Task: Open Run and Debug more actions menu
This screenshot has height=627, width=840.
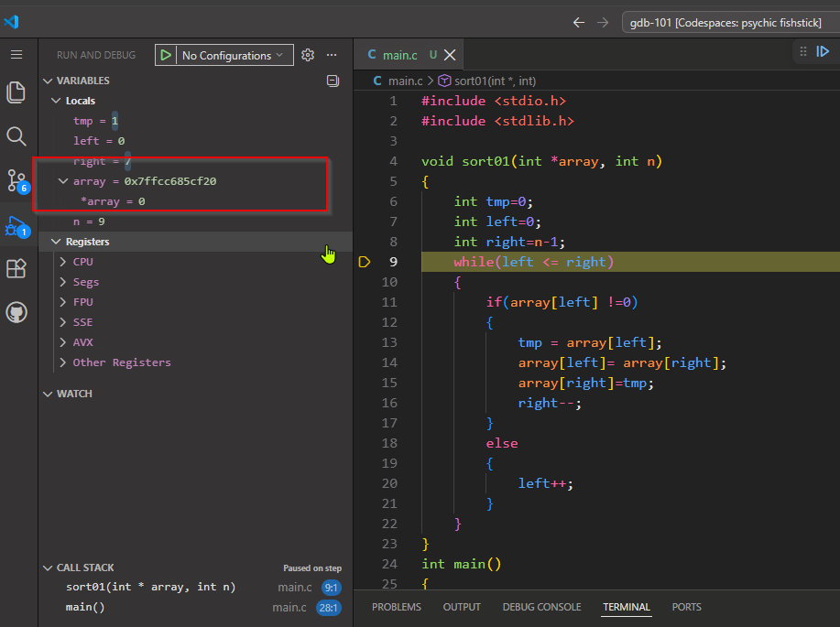Action: coord(332,55)
